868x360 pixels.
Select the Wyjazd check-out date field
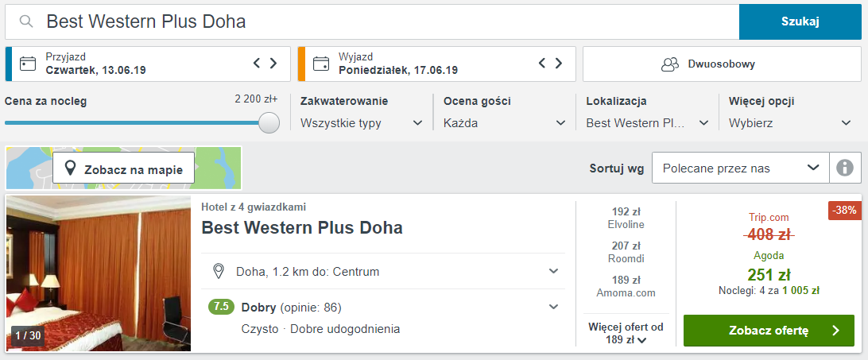coord(436,64)
